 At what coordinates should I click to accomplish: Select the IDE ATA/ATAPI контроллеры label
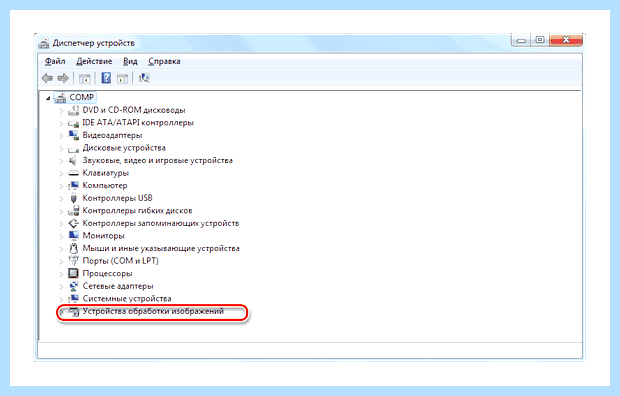(x=138, y=123)
